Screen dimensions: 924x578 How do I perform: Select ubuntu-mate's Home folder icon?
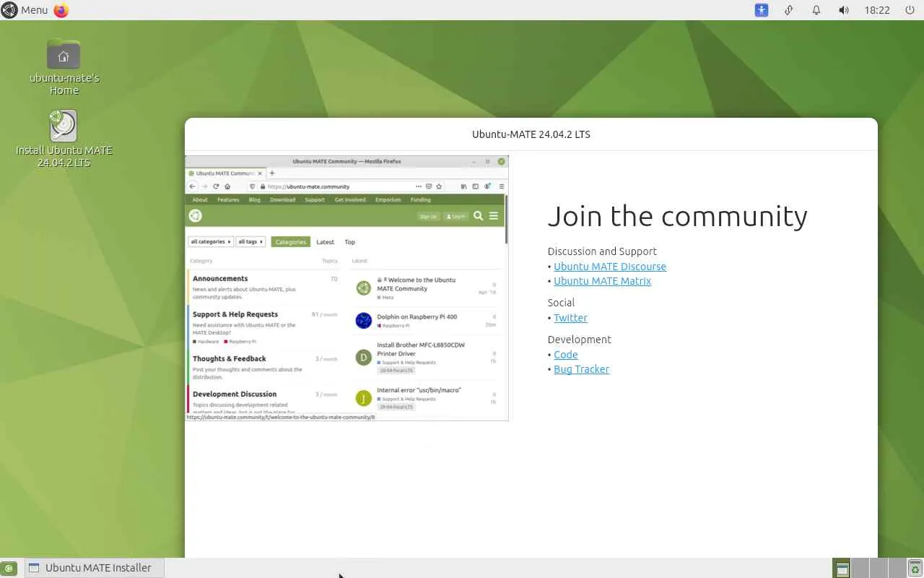click(x=64, y=67)
